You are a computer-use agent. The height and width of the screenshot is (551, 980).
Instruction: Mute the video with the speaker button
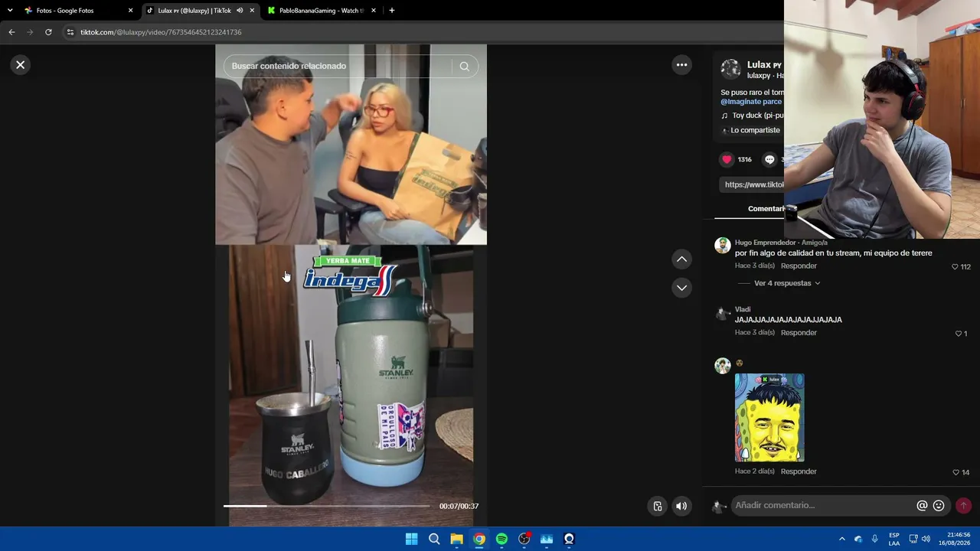(x=681, y=506)
